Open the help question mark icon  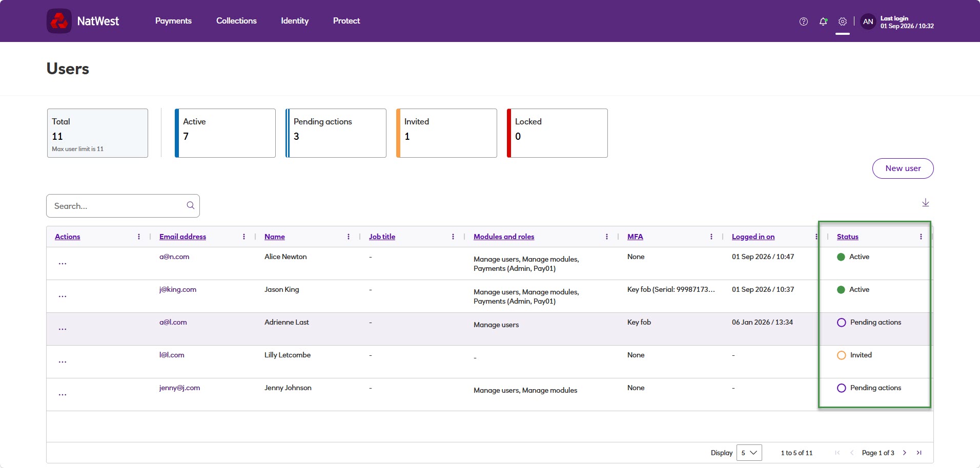click(803, 22)
